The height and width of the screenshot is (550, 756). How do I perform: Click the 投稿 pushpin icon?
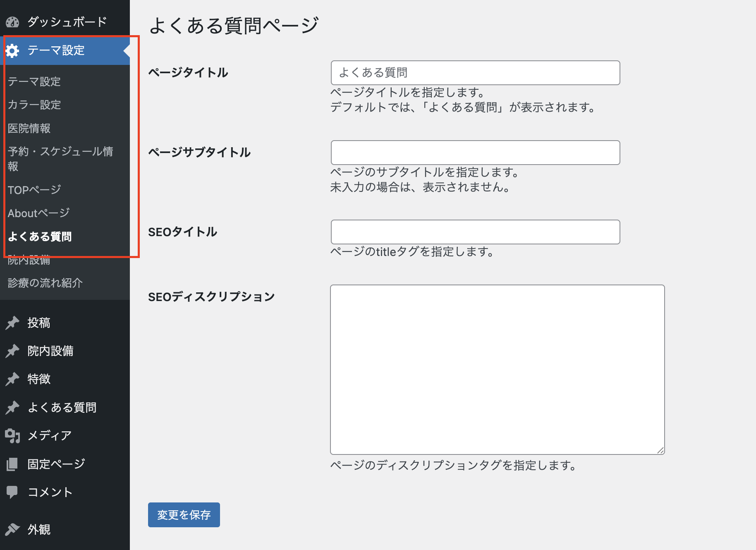12,323
